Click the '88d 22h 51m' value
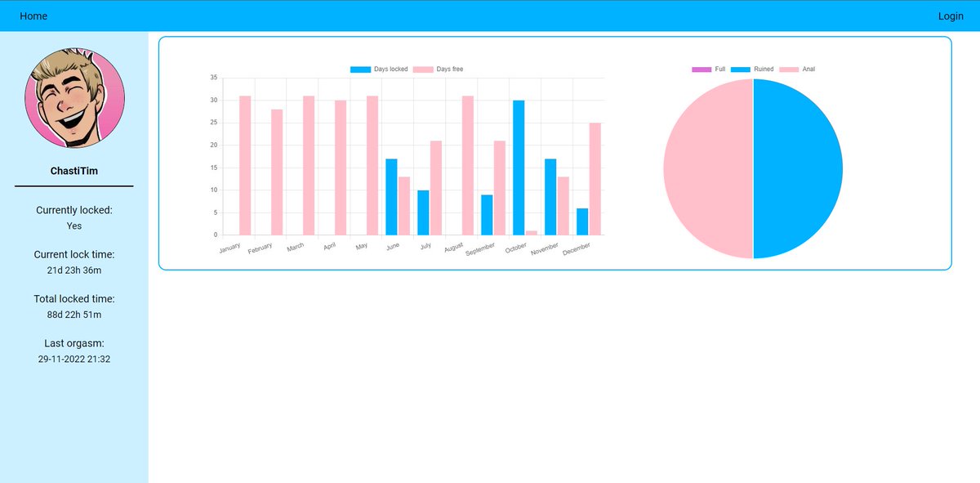 click(74, 314)
